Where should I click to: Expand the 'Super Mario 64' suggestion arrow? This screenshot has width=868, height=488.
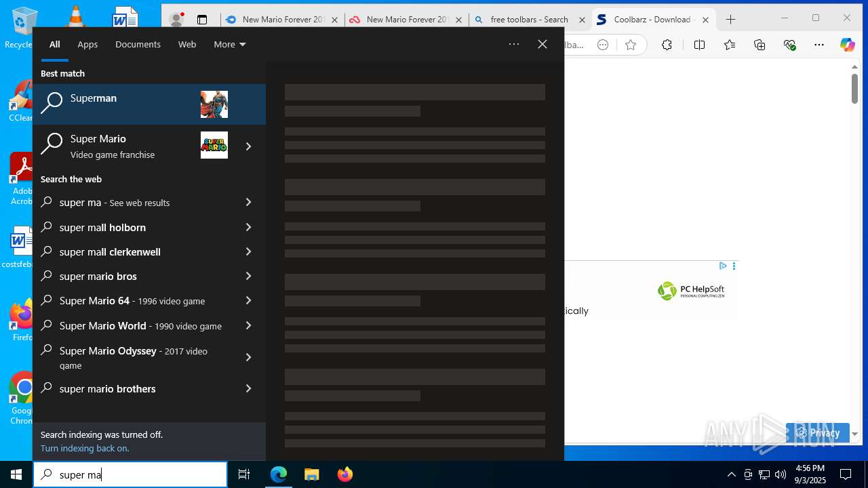(248, 300)
